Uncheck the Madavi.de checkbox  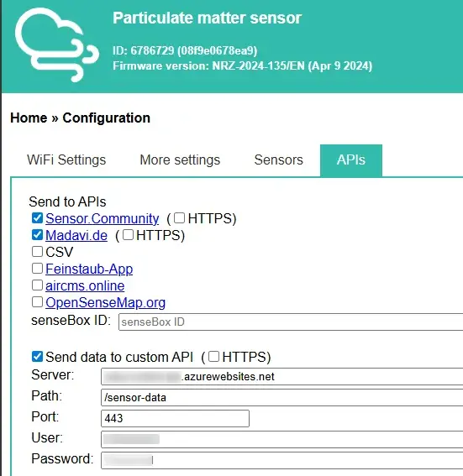click(x=37, y=235)
